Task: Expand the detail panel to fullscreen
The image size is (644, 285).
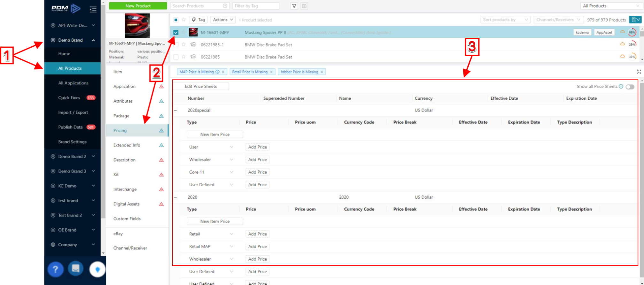Action: (x=639, y=72)
